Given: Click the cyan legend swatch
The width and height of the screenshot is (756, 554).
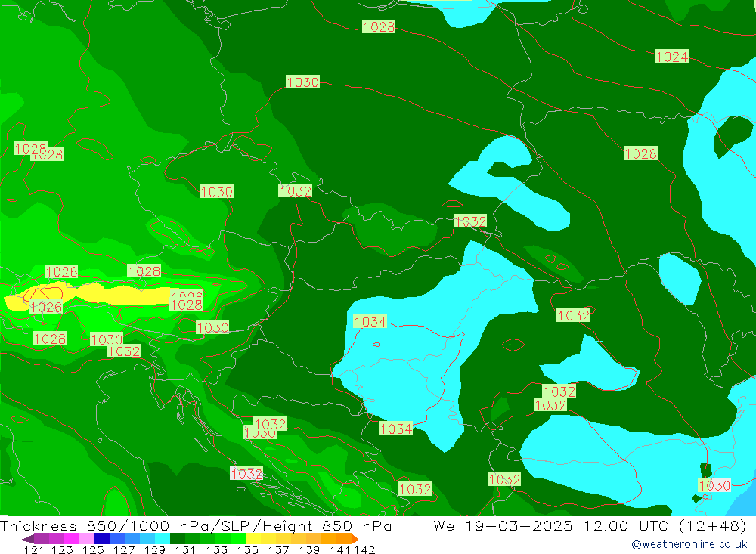Looking at the screenshot, I should pyautogui.click(x=163, y=538).
